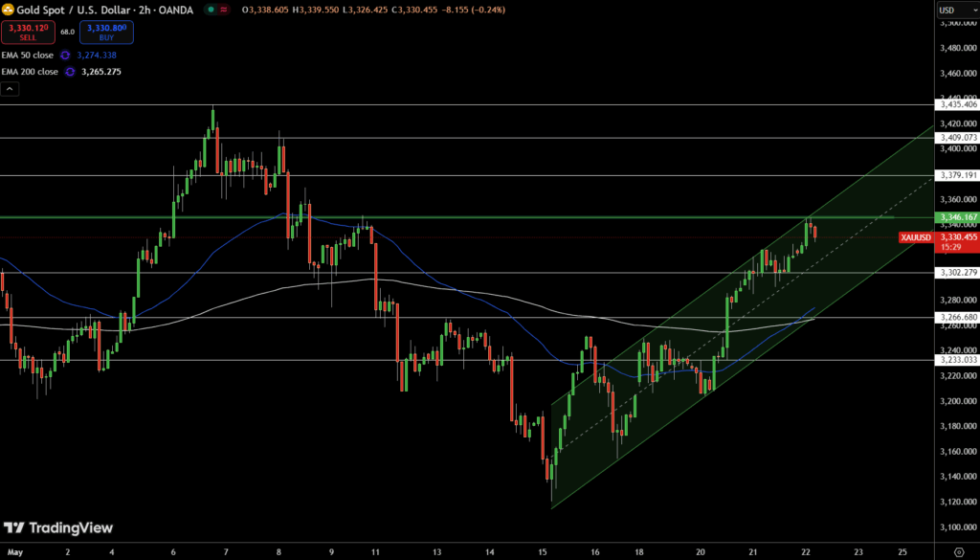Viewport: 980px width, 560px height.
Task: Click the TradingView logo
Action: pos(58,527)
